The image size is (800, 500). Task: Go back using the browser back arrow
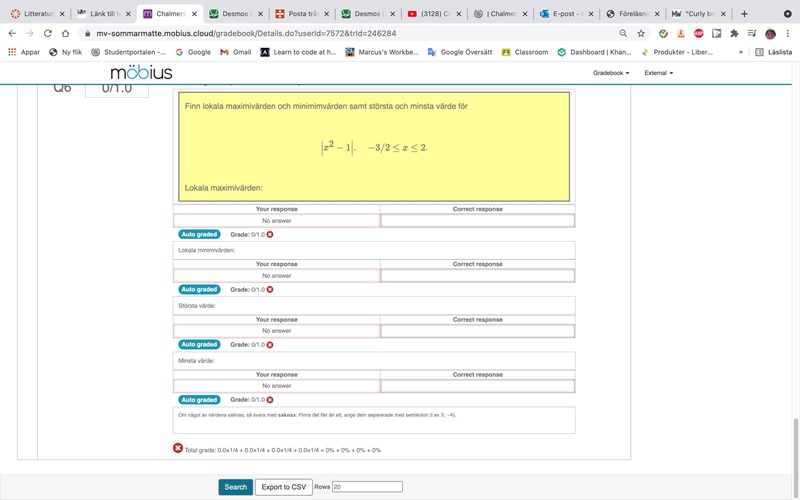12,33
